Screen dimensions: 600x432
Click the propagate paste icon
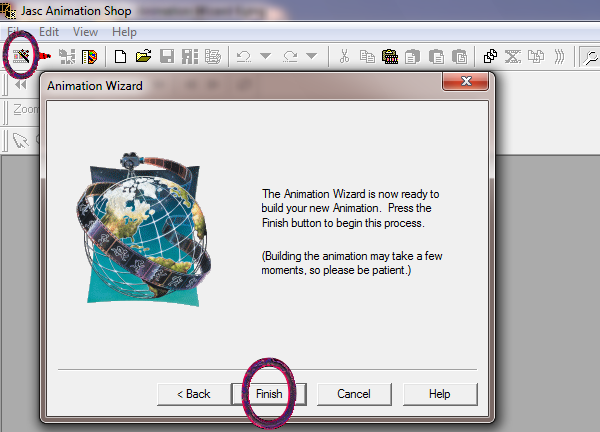[x=490, y=57]
